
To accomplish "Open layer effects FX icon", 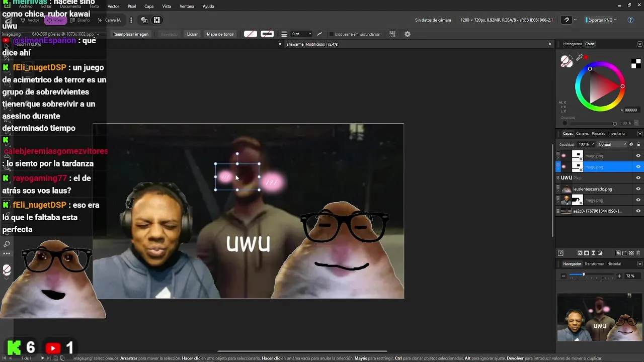I will coord(580,253).
